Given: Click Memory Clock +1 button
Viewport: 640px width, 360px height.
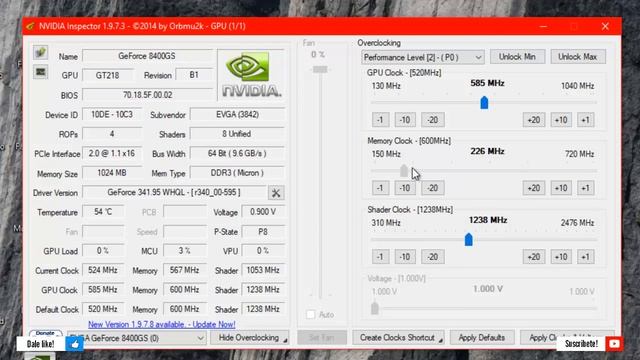Looking at the screenshot, I should click(x=586, y=188).
